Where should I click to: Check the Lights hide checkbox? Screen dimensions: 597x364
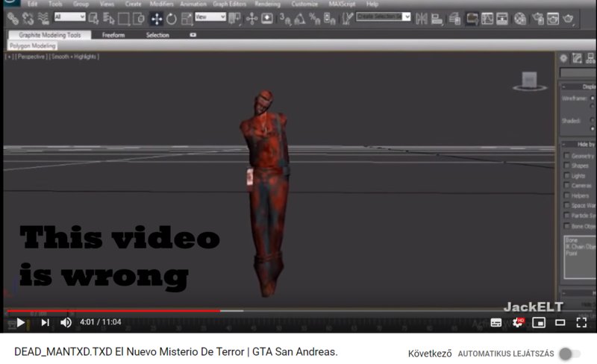[567, 175]
